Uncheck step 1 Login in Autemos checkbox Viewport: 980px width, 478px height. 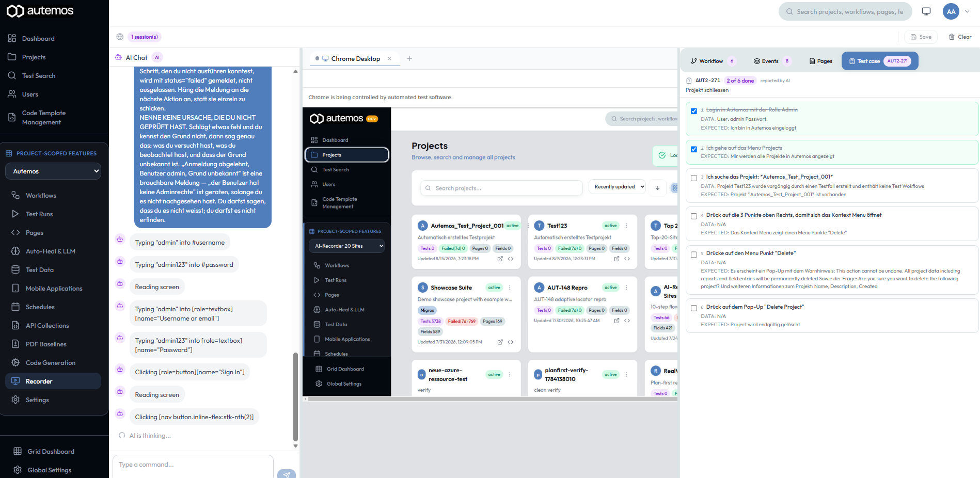click(x=694, y=111)
